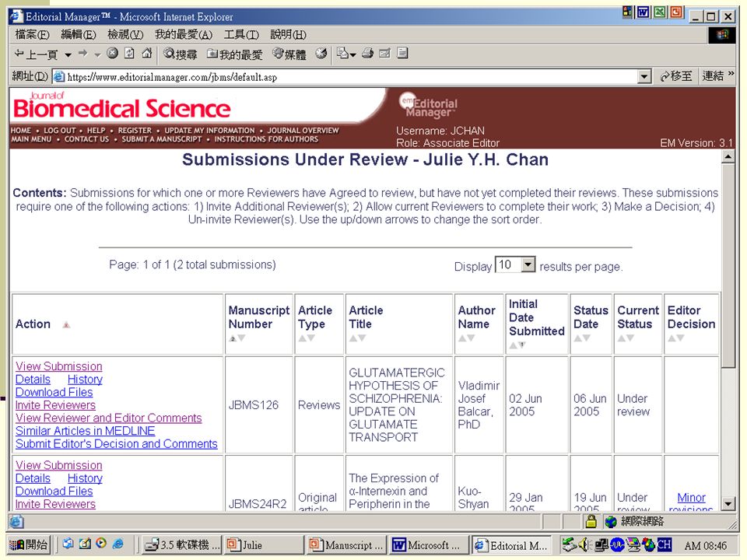Viewport: 747px width, 560px height.
Task: Click Invite Reviewers for JBMS24R2
Action: point(55,504)
